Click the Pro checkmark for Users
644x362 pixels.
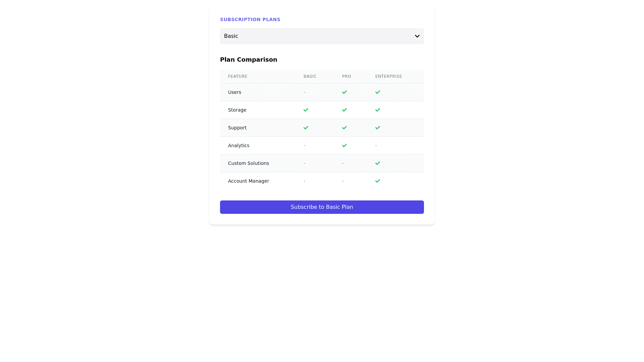(x=344, y=92)
